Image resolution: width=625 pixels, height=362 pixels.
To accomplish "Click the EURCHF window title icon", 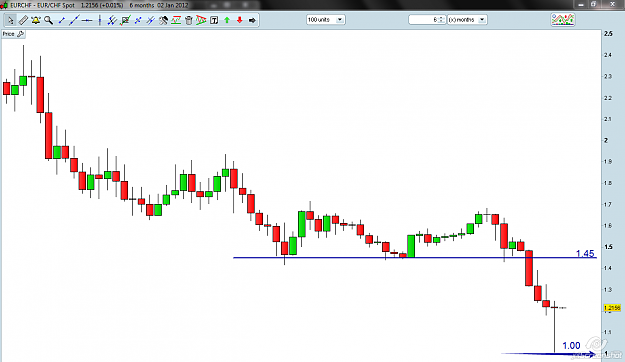I will [x=4, y=5].
